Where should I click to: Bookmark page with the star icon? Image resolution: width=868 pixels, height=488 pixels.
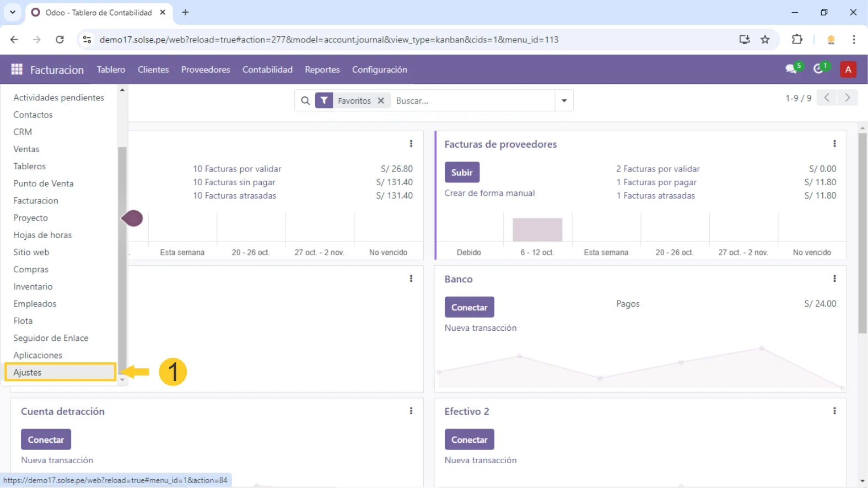pyautogui.click(x=765, y=40)
